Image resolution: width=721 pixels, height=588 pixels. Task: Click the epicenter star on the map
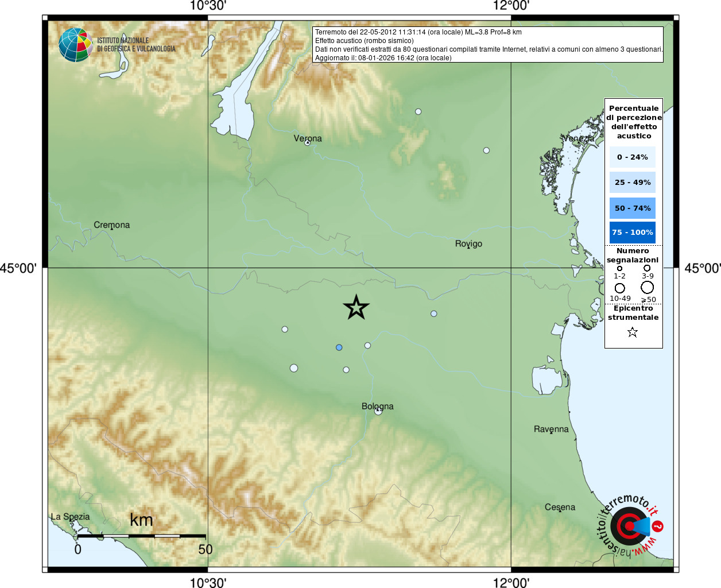coord(356,307)
